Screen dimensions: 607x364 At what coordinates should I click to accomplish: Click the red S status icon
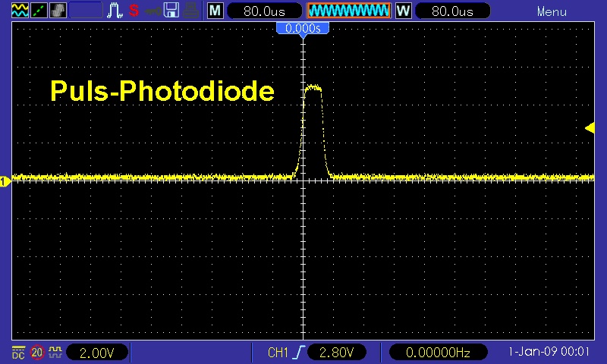point(134,11)
